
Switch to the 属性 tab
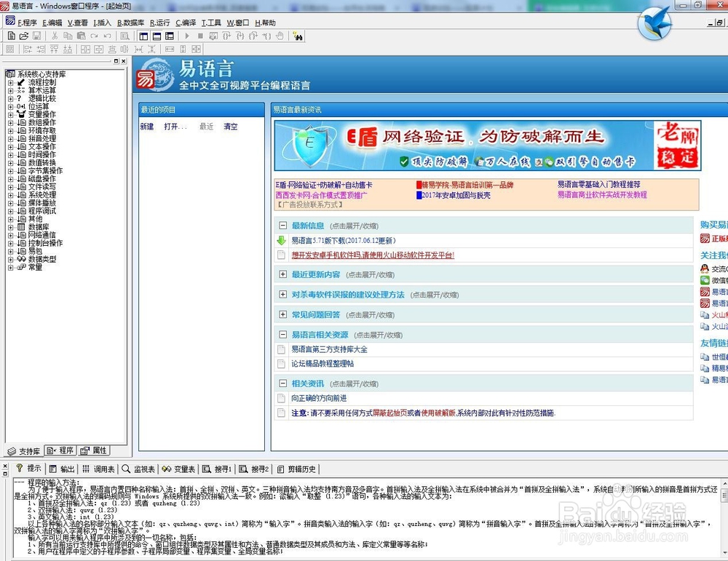point(93,450)
